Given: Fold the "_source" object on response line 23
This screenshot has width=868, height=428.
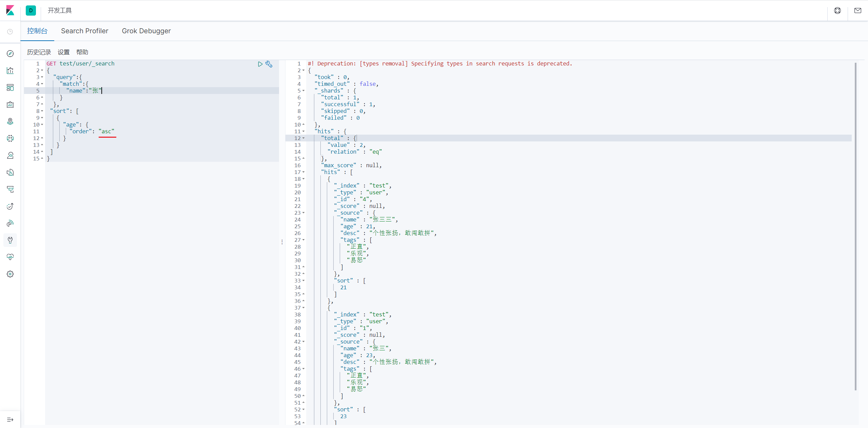Looking at the screenshot, I should tap(303, 213).
